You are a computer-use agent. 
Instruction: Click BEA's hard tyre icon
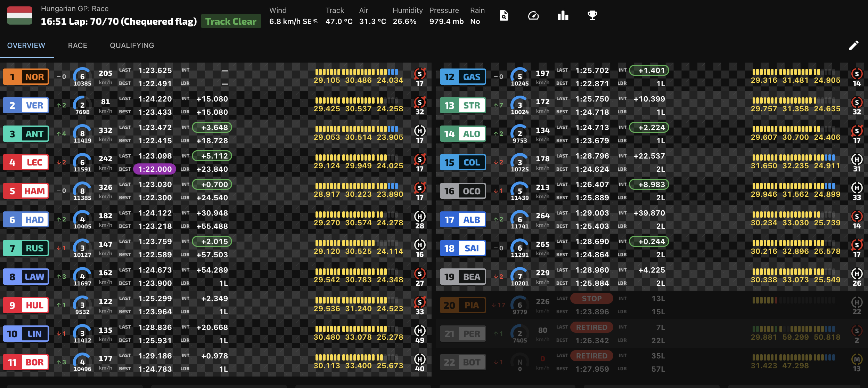[857, 274]
